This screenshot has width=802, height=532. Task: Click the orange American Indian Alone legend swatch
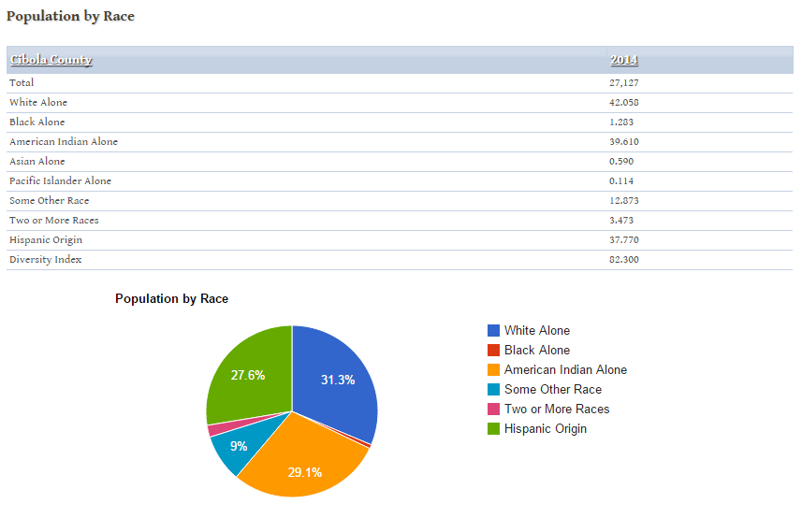point(493,369)
